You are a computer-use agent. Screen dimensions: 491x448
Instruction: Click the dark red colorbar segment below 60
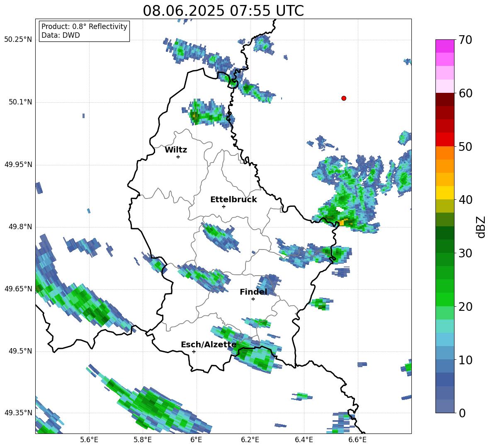tap(445, 99)
